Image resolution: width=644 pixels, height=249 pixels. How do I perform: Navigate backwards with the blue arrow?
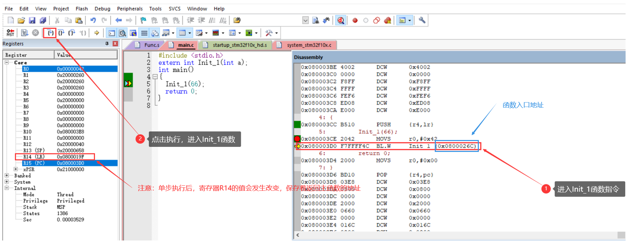pyautogui.click(x=118, y=20)
